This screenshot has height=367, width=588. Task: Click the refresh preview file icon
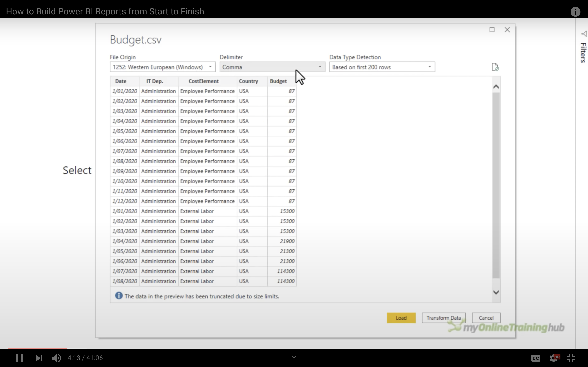[495, 67]
